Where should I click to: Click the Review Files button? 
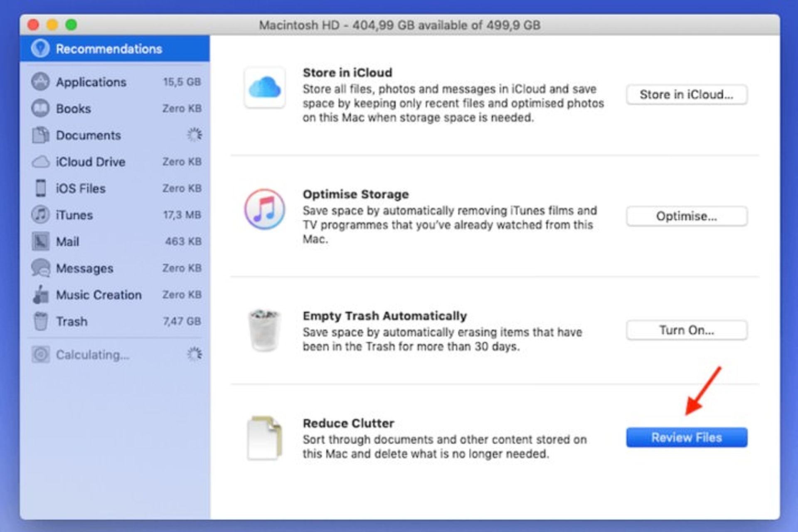coord(687,438)
